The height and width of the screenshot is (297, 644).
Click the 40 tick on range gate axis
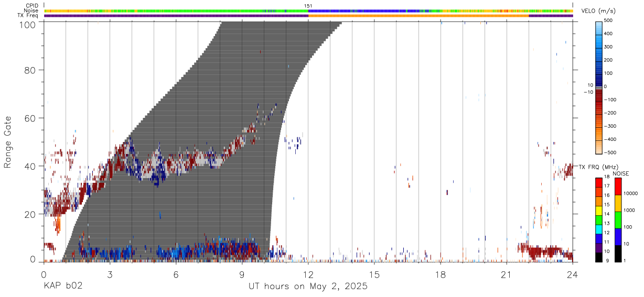tap(30, 166)
